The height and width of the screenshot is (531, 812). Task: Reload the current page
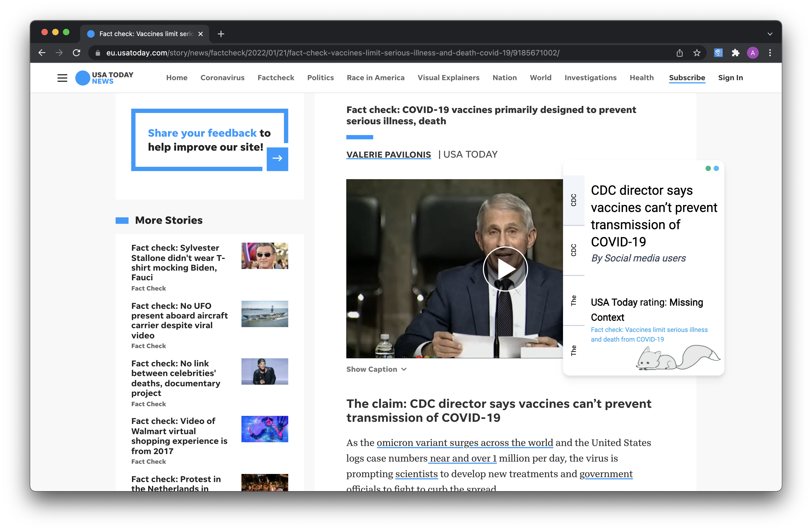(x=76, y=53)
